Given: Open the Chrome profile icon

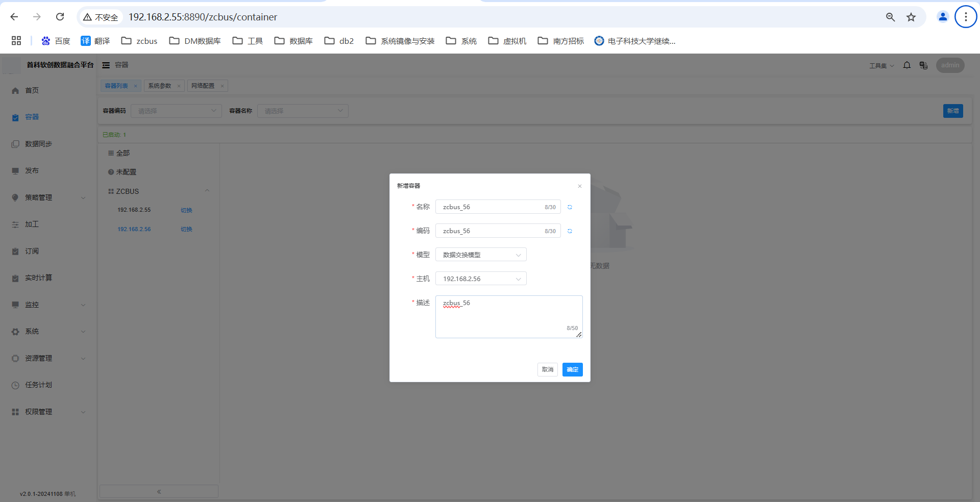Looking at the screenshot, I should point(942,17).
